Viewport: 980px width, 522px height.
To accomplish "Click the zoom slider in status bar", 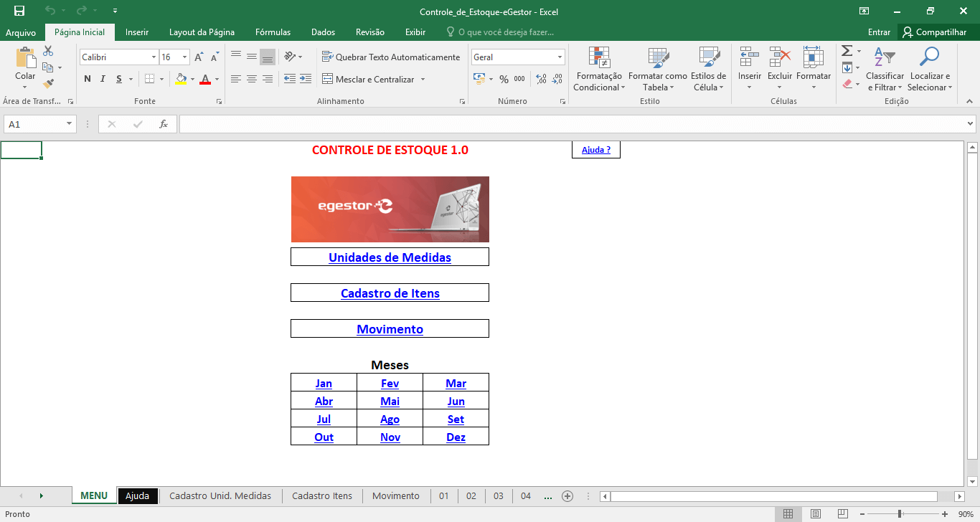I will pos(900,514).
